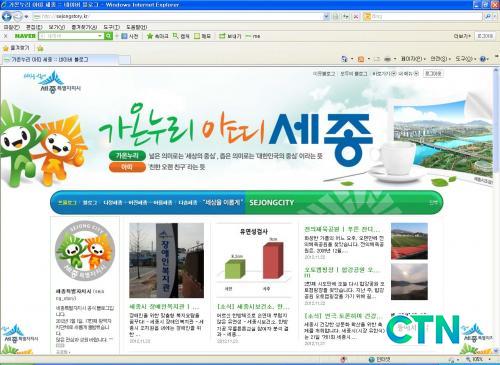500x365 pixels.
Task: Click the refresh arrows icon beside address bar
Action: tap(346, 16)
